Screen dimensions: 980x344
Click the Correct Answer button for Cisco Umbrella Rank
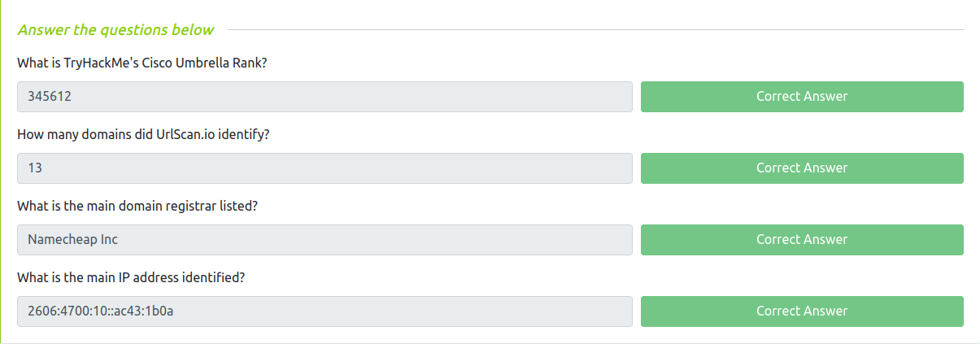(801, 97)
